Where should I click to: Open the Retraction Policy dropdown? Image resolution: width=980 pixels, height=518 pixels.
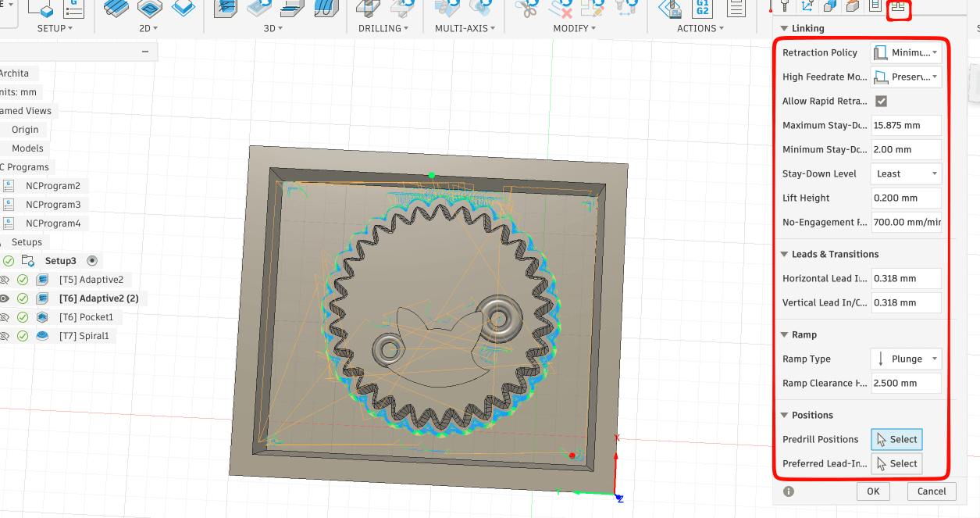click(906, 52)
